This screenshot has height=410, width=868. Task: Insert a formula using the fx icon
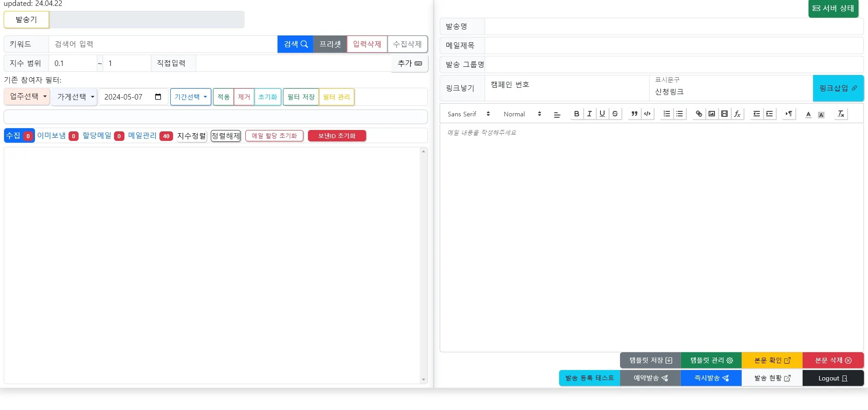tap(737, 114)
